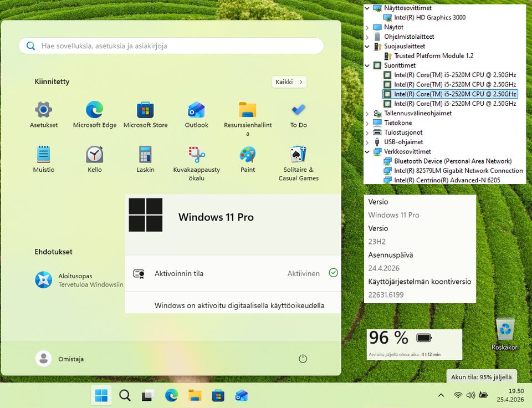532x408 pixels.
Task: Open the Asetukset settings app
Action: click(44, 115)
